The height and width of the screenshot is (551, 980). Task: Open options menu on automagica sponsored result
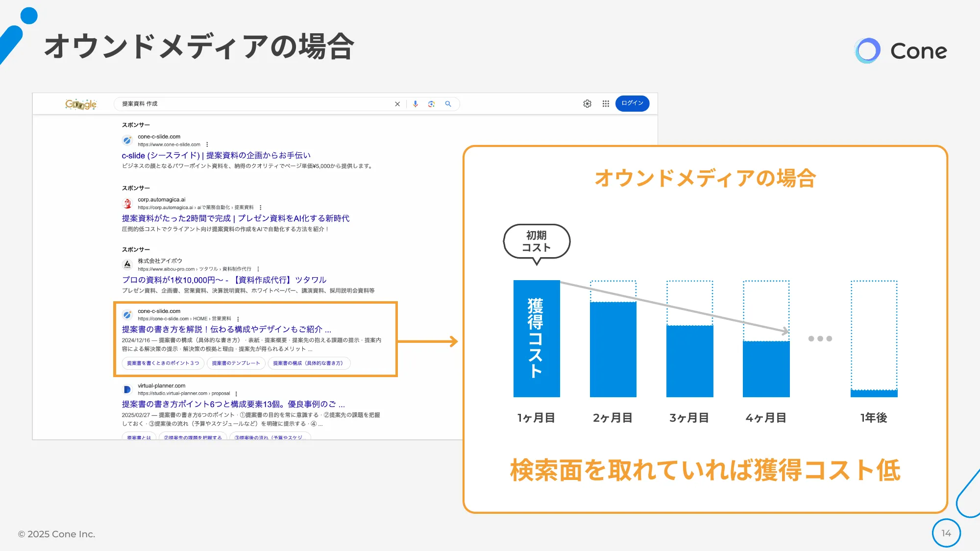260,207
